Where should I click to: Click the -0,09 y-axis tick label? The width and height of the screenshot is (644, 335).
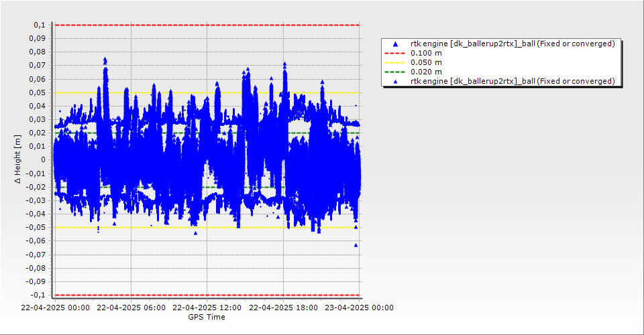[x=36, y=281]
